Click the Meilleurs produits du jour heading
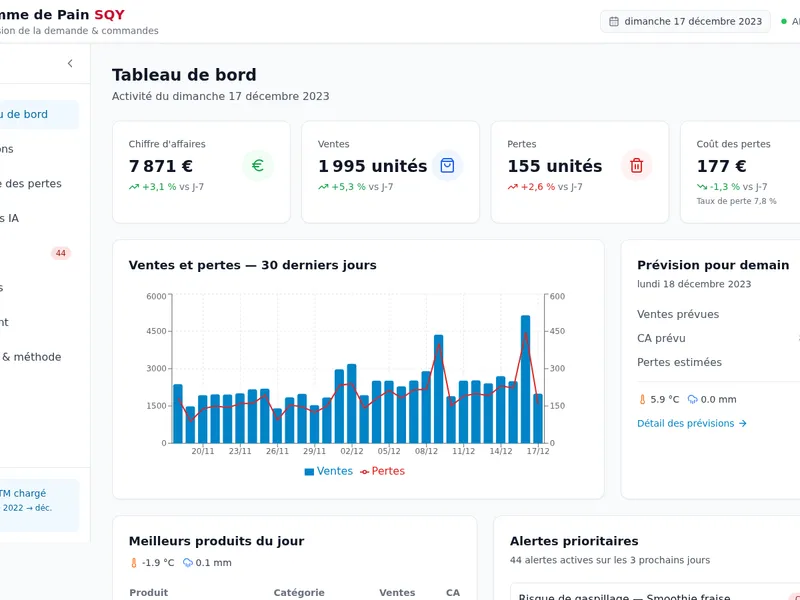This screenshot has height=600, width=800. (216, 541)
